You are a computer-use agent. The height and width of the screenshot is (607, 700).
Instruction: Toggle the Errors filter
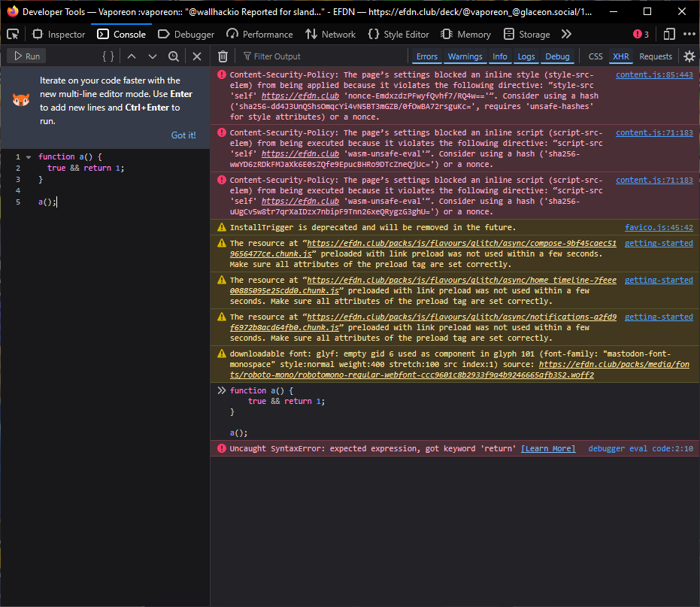click(x=426, y=56)
